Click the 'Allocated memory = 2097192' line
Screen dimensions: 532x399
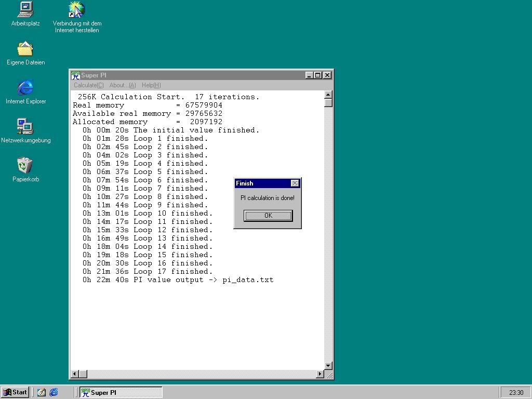pyautogui.click(x=148, y=122)
